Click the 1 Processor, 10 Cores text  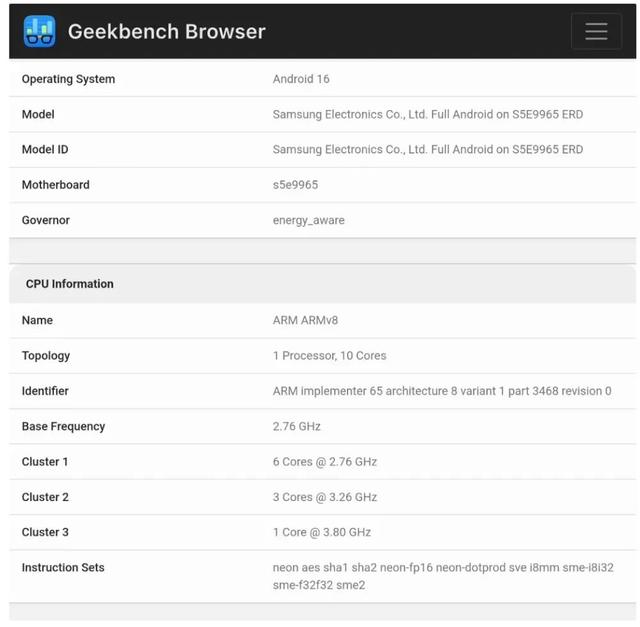click(x=329, y=356)
